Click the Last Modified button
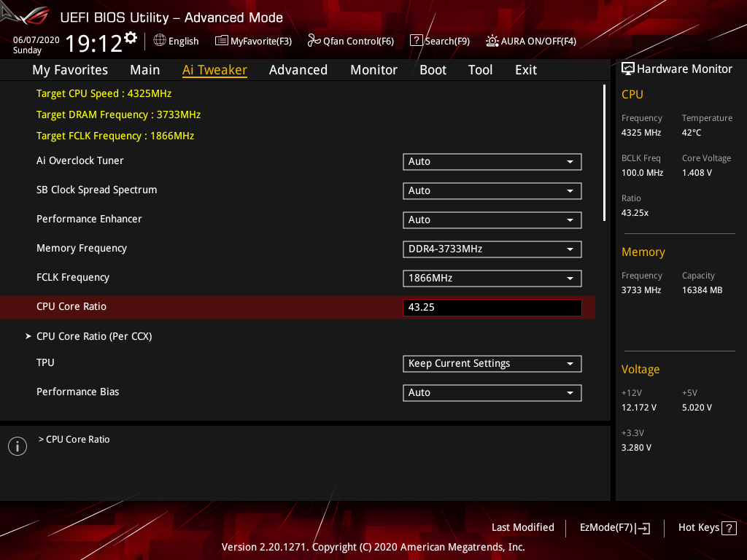Viewport: 747px width, 560px height. (x=522, y=528)
